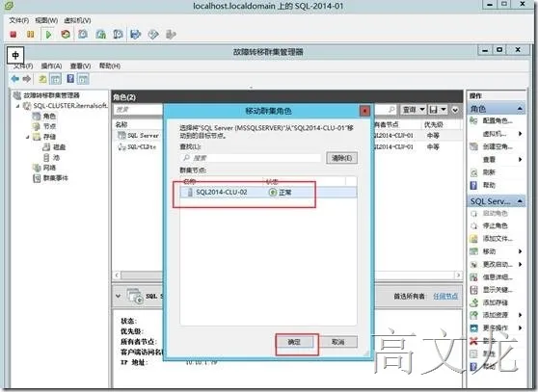The height and width of the screenshot is (392, 538).
Task: Click the 清除 button beside search
Action: tap(341, 158)
